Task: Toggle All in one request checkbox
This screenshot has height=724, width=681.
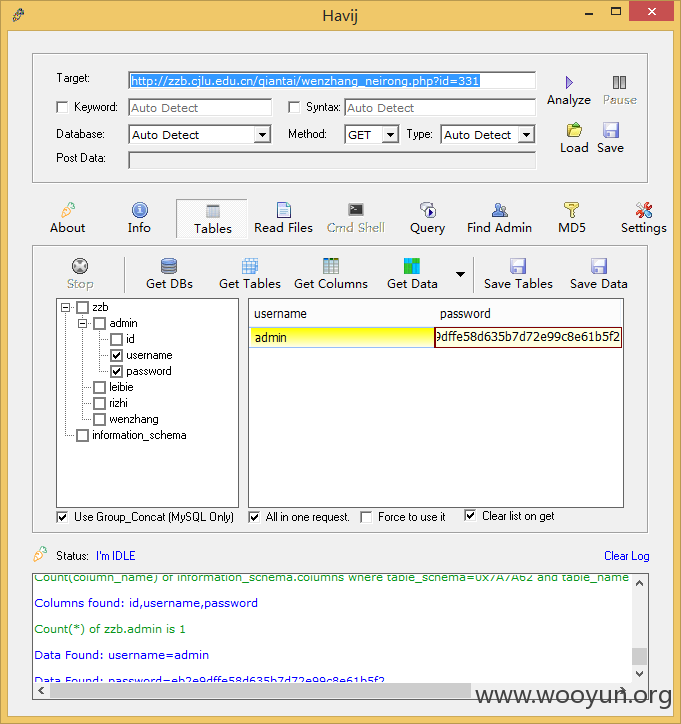Action: 254,517
